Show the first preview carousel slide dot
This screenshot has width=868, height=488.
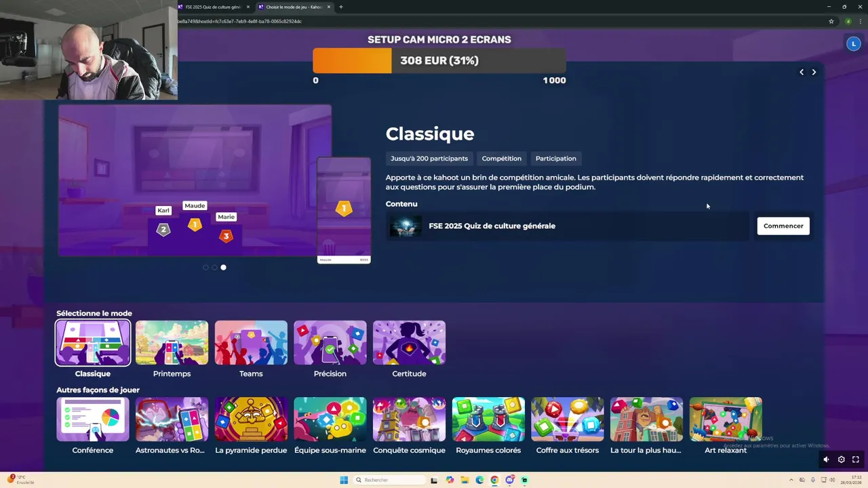tap(205, 267)
